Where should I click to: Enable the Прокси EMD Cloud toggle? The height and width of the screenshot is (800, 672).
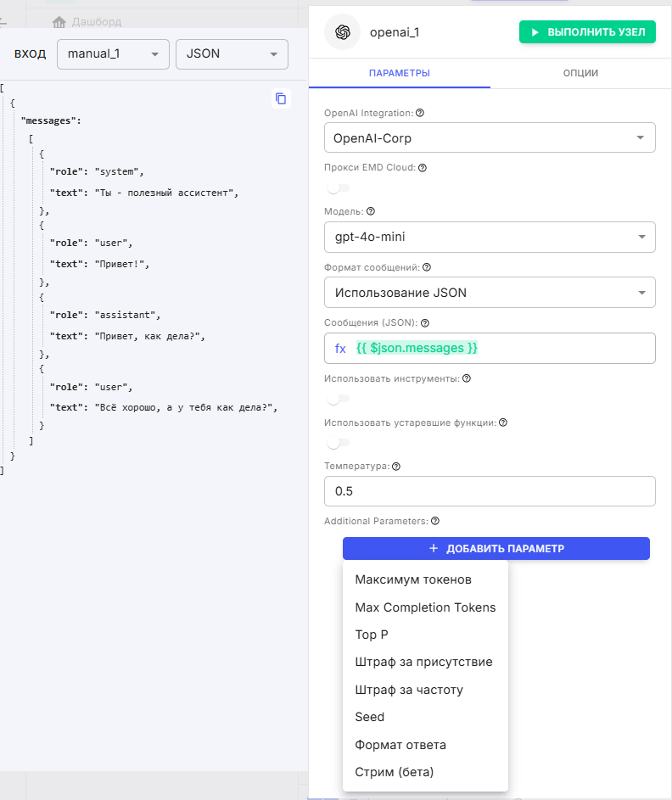[339, 188]
